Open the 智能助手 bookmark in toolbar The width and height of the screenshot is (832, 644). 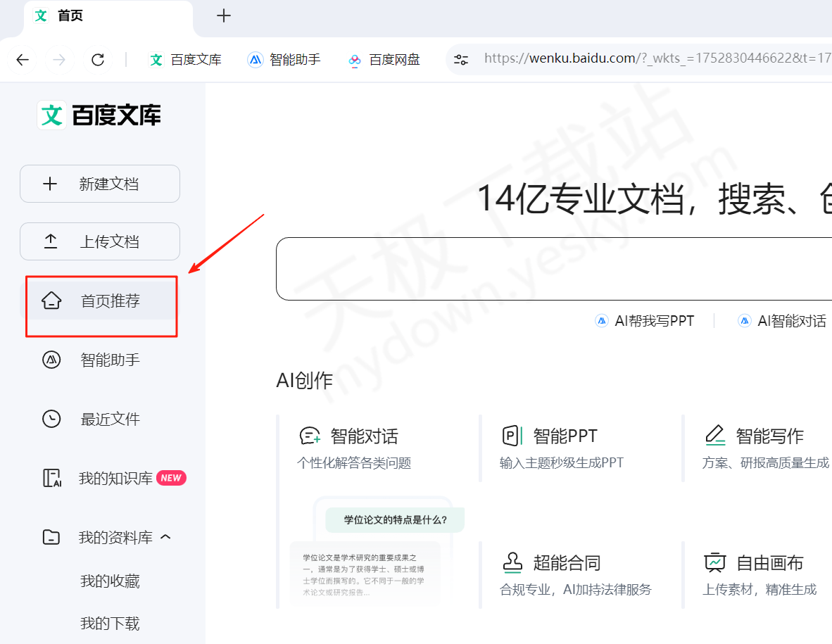click(284, 59)
